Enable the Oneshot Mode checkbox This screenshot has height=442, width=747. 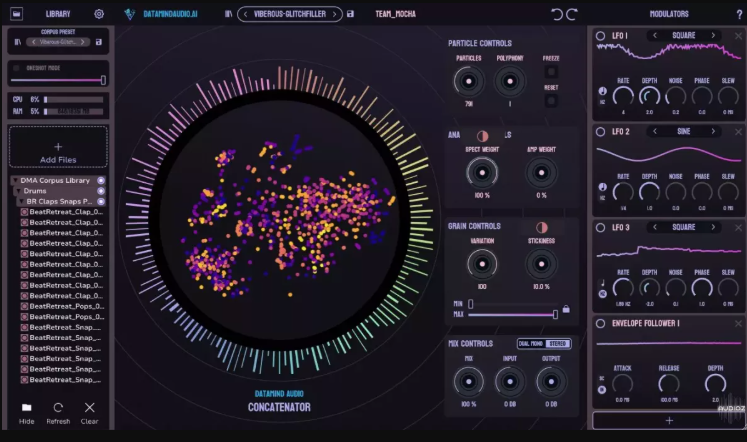(16, 68)
